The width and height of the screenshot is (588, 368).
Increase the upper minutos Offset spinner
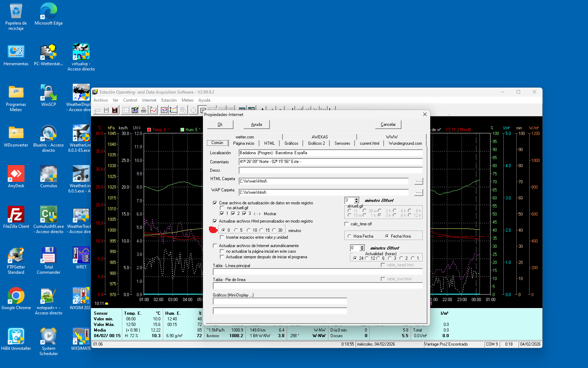click(357, 199)
